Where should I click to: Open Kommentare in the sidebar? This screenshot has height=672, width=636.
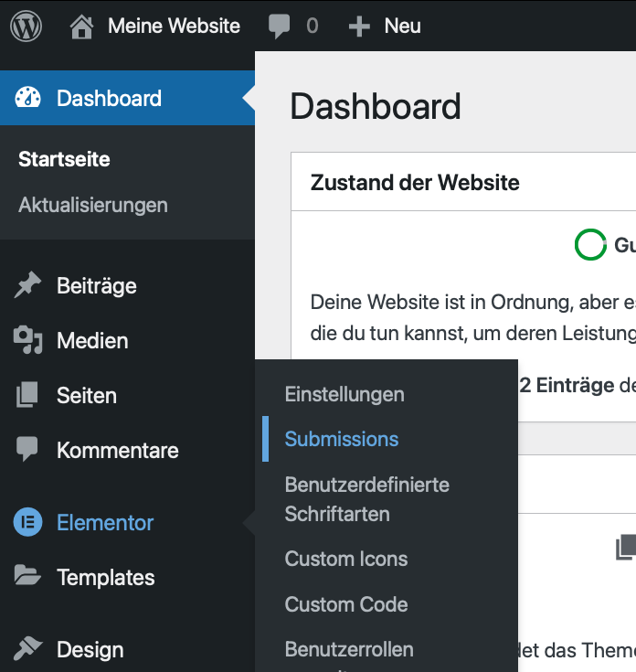click(118, 451)
